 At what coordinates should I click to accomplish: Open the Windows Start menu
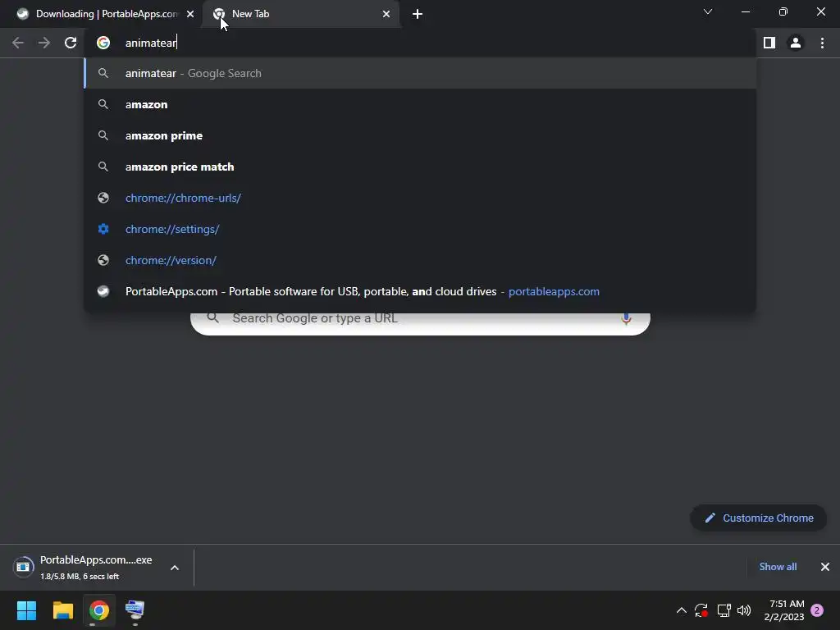[x=26, y=610]
